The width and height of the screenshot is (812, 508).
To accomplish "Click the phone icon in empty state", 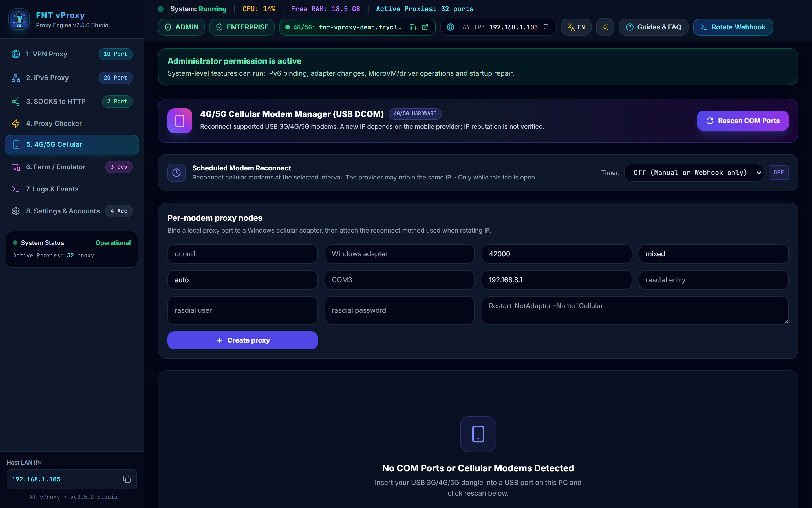I will (x=478, y=434).
